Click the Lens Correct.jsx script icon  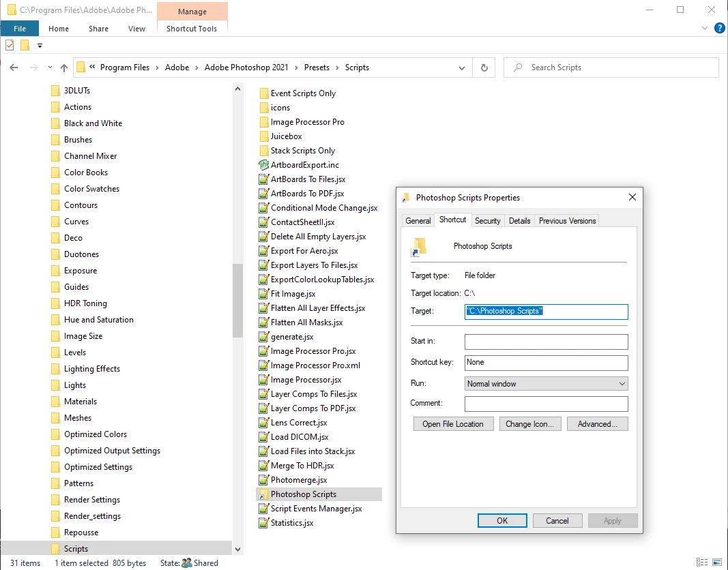coord(263,423)
